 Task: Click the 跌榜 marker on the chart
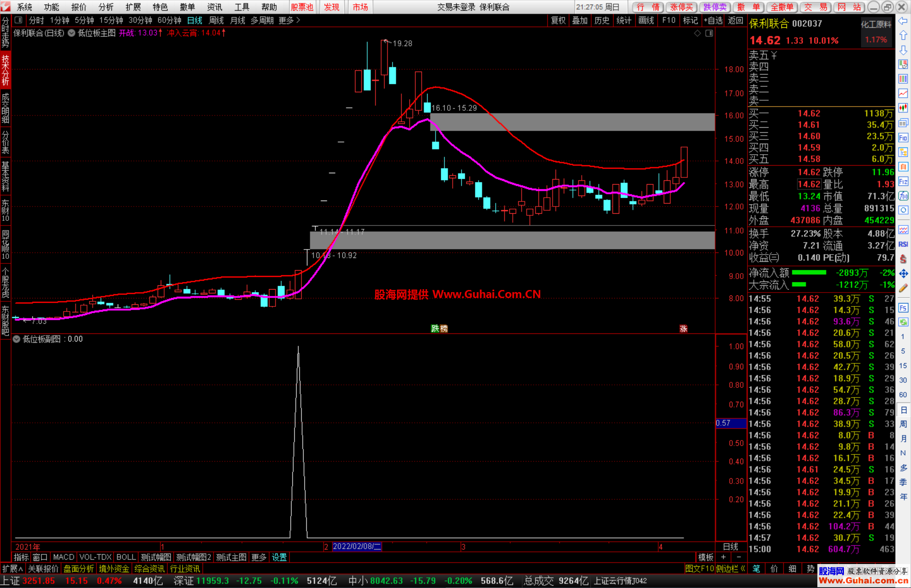point(439,328)
